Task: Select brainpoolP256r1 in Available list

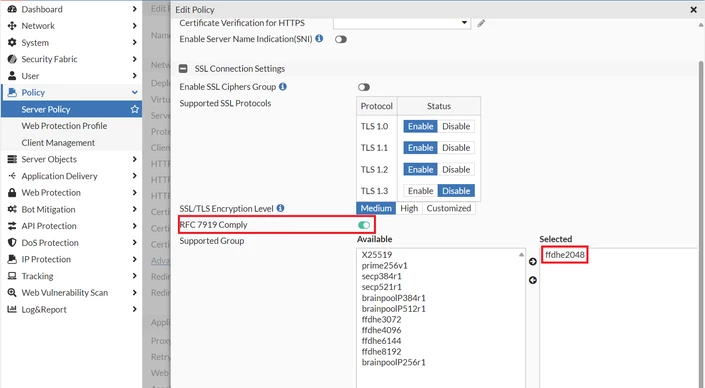Action: pos(393,362)
